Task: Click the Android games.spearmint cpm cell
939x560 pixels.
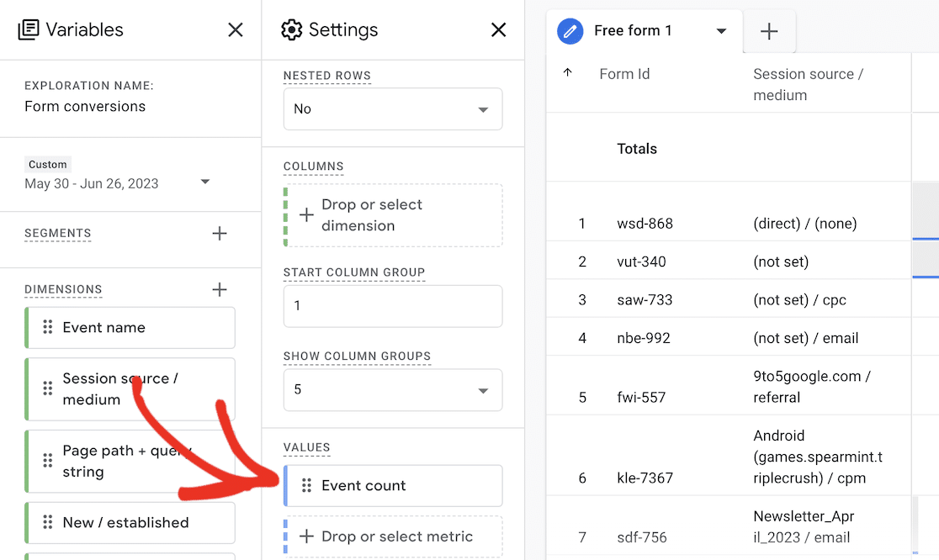Action: [818, 457]
